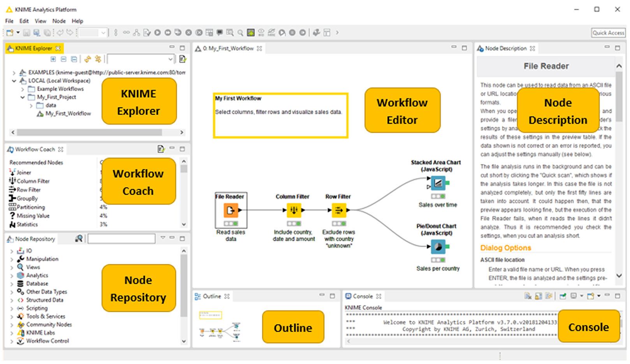The width and height of the screenshot is (630, 364).
Task: Click the Clear Console icon
Action: [x=528, y=296]
